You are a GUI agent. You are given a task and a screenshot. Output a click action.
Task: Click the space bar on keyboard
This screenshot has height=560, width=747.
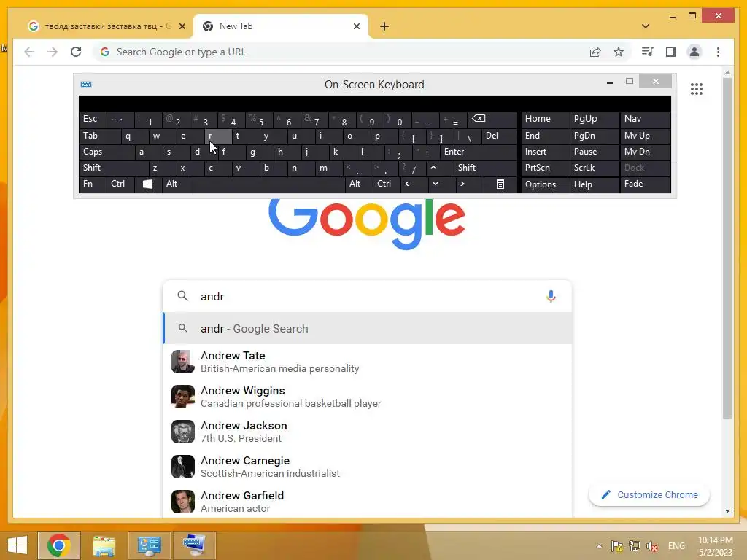[x=267, y=184]
